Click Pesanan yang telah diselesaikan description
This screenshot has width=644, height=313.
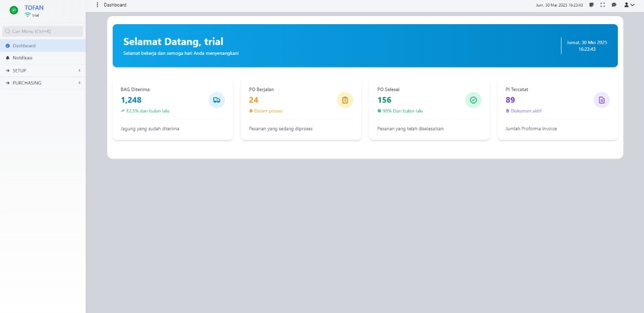(411, 129)
